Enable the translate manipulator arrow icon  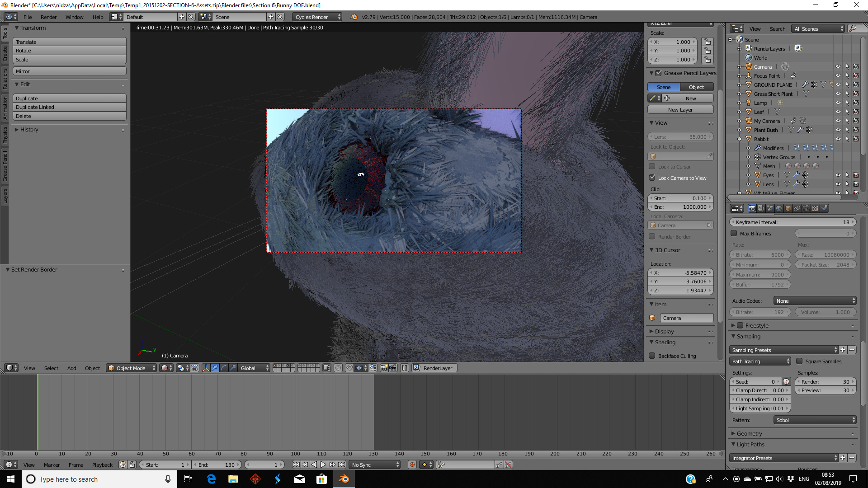point(215,368)
